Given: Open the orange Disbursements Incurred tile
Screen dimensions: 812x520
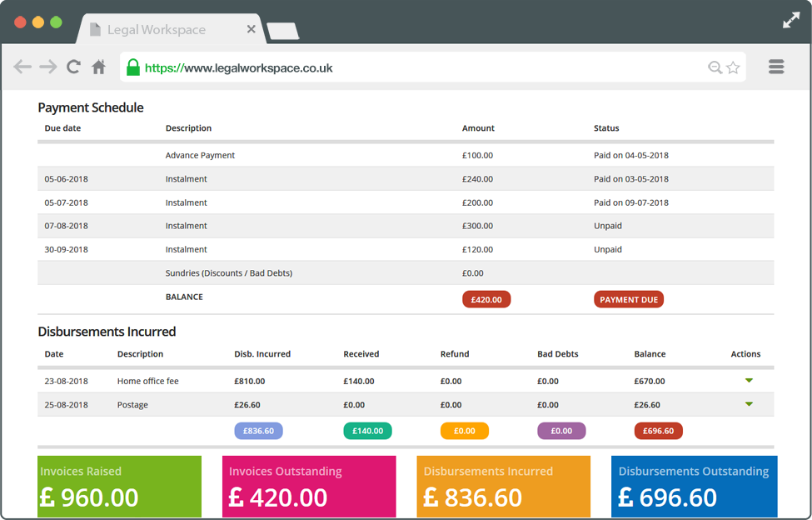Looking at the screenshot, I should pyautogui.click(x=503, y=487).
